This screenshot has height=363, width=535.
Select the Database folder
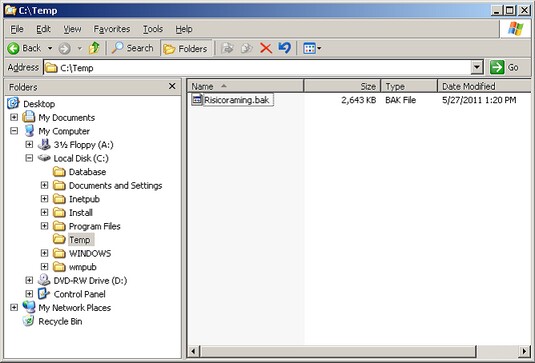pos(87,172)
